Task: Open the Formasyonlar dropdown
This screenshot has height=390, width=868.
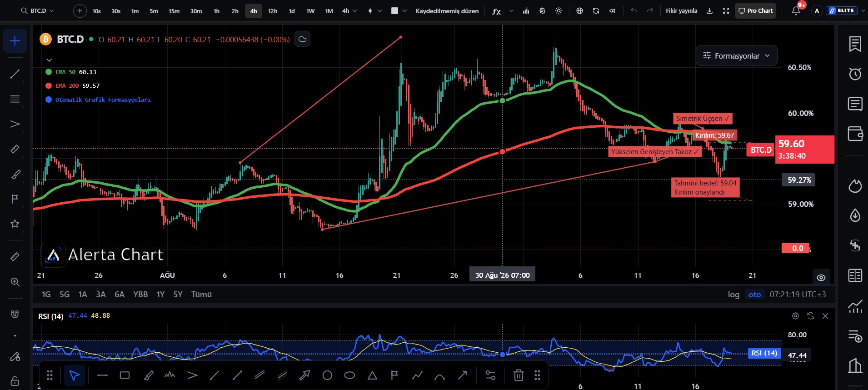Action: [x=736, y=56]
